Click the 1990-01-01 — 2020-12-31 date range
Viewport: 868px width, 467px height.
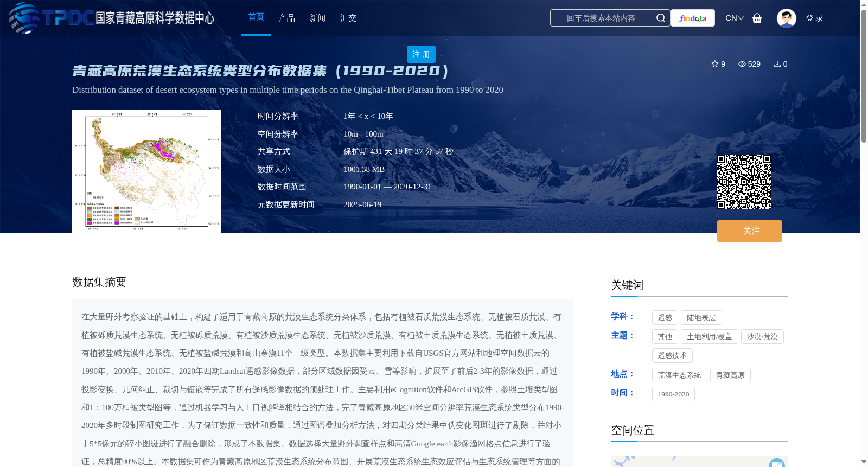tap(387, 187)
